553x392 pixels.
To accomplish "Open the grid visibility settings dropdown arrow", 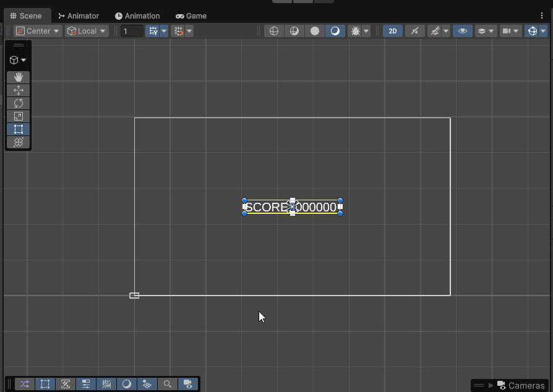I will (x=164, y=31).
